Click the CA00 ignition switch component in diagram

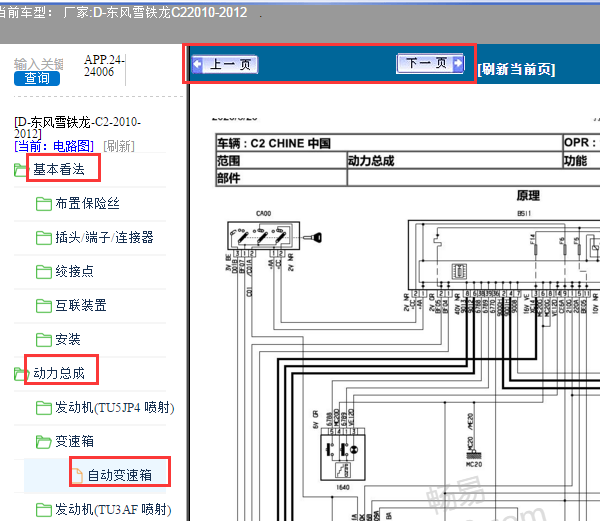tap(263, 235)
